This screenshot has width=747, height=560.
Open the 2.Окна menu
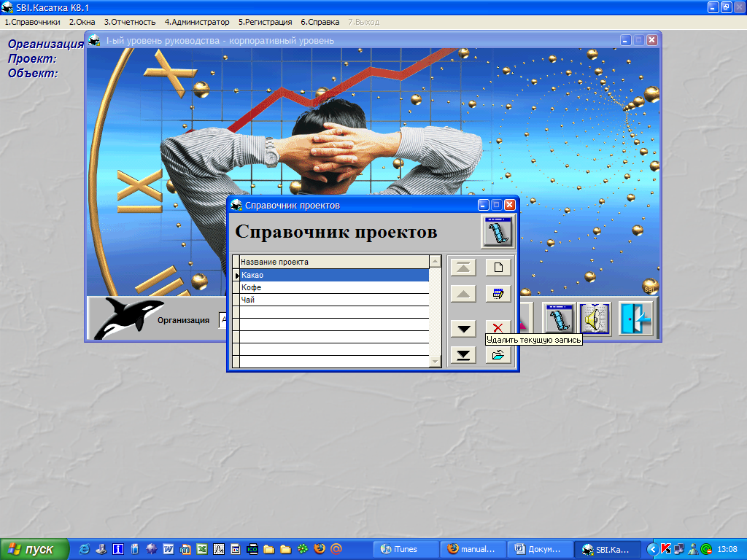[x=82, y=22]
